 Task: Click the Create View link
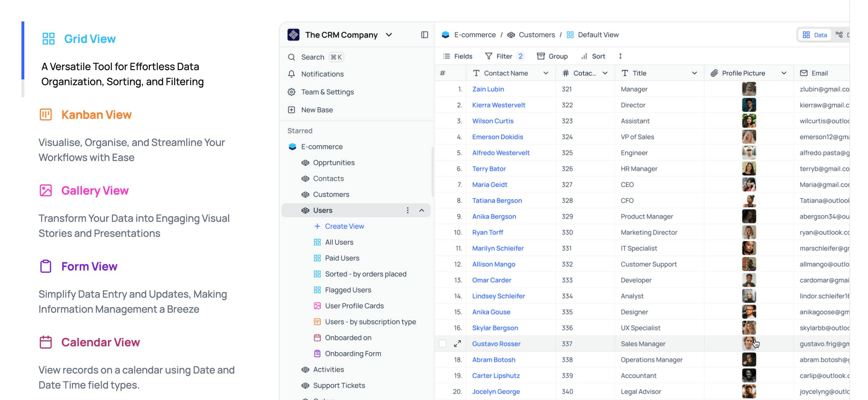[344, 226]
